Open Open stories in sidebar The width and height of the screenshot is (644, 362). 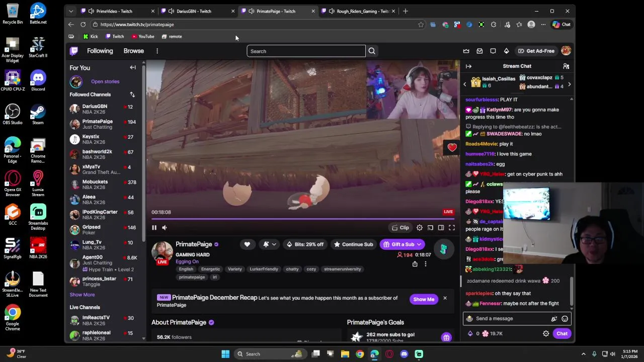tap(105, 81)
